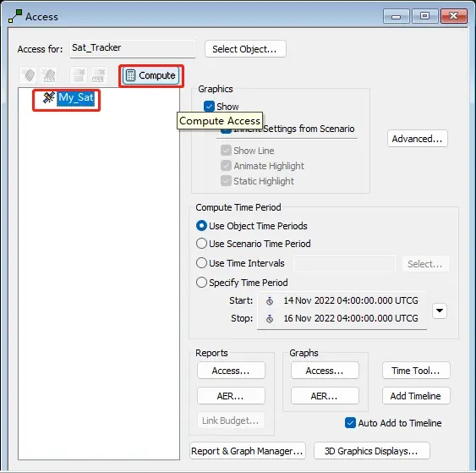
Task: Select Use Object Time Periods radio button
Action: coord(201,226)
